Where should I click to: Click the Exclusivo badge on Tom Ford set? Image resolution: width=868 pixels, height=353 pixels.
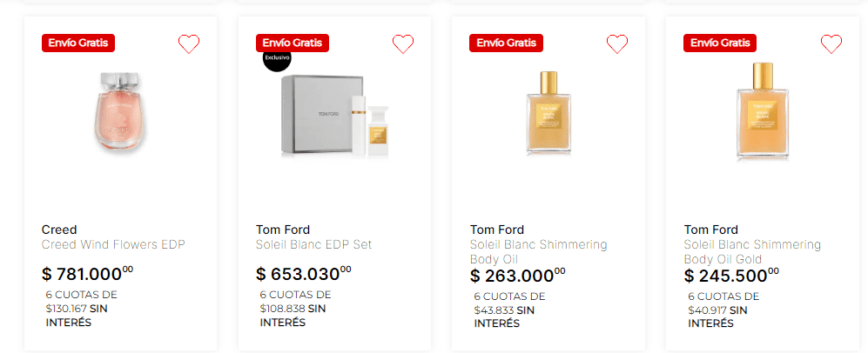276,60
